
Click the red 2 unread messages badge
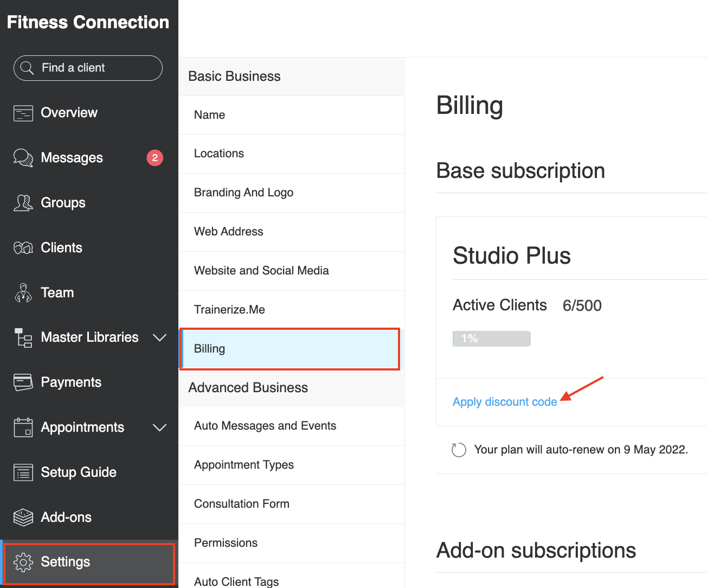[x=155, y=158]
